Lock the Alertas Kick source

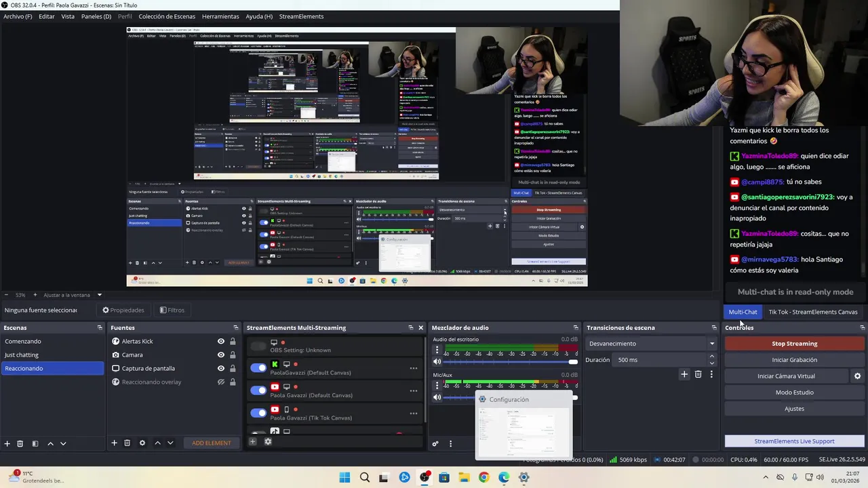pos(233,342)
